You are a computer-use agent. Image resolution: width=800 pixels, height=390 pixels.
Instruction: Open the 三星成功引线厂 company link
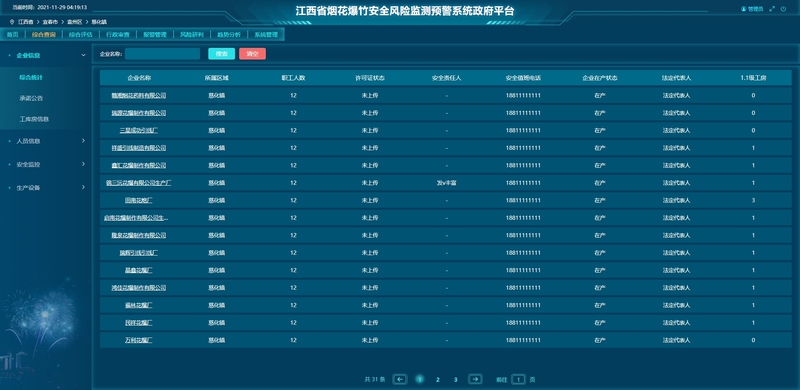click(x=139, y=130)
